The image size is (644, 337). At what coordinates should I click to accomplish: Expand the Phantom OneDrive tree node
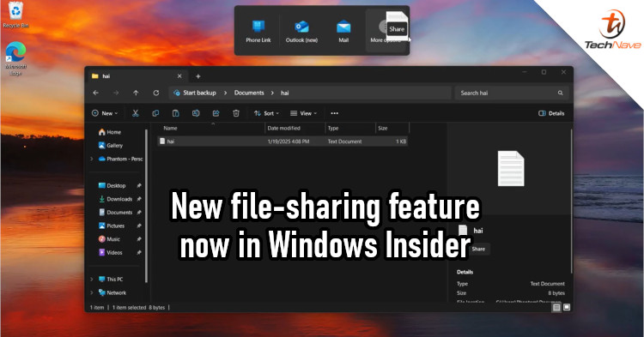[92, 159]
